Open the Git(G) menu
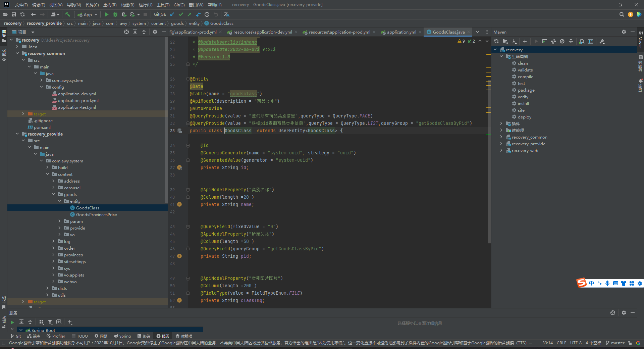644x349 pixels. [x=179, y=5]
